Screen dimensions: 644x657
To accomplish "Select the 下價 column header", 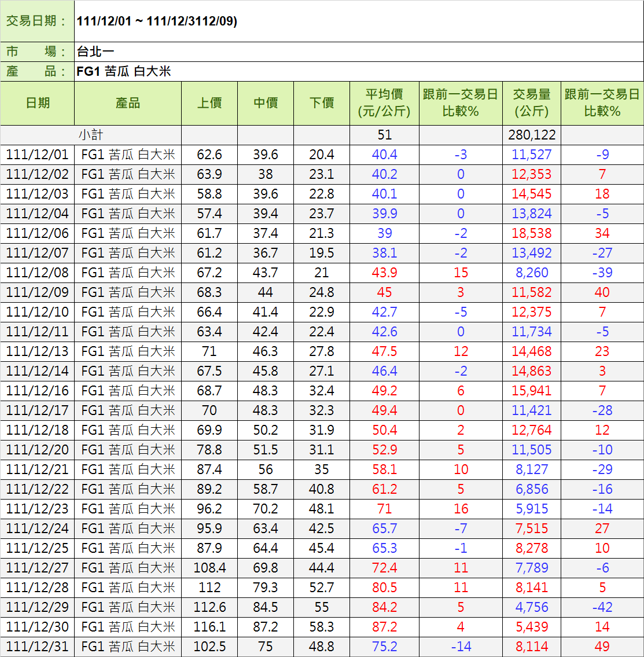I will click(x=322, y=103).
